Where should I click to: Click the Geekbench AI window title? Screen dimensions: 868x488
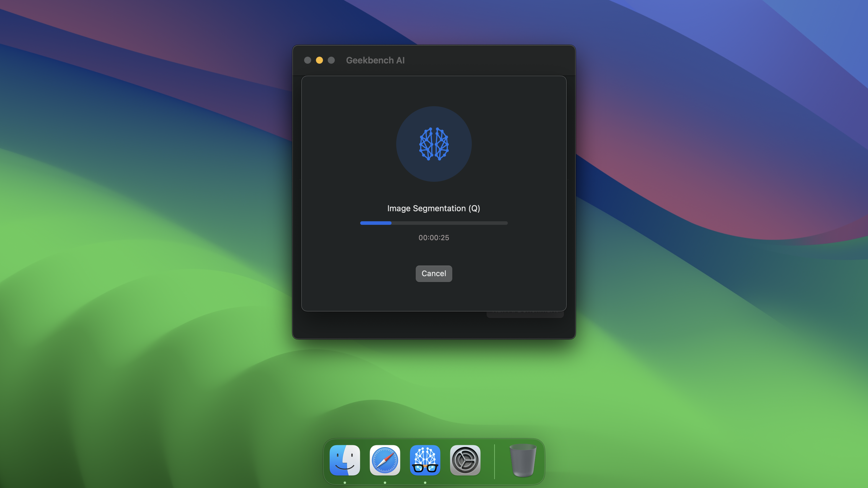[x=375, y=60]
